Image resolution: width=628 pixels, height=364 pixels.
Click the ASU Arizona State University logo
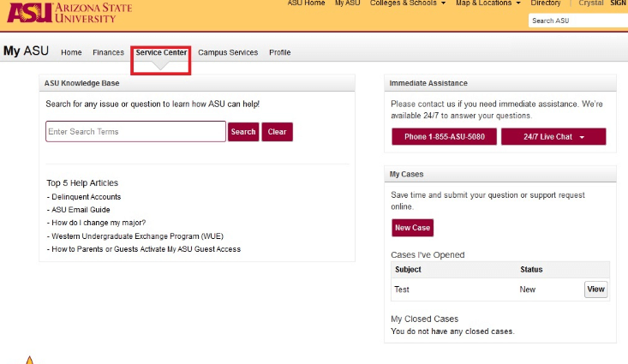point(69,12)
